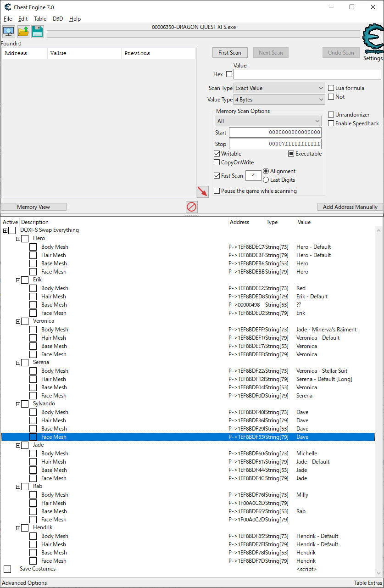Open the Scan Type dropdown
The image size is (384, 588).
coord(279,88)
